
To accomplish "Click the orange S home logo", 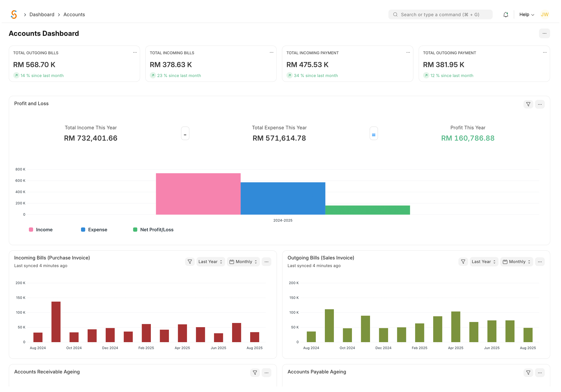I will click(14, 14).
